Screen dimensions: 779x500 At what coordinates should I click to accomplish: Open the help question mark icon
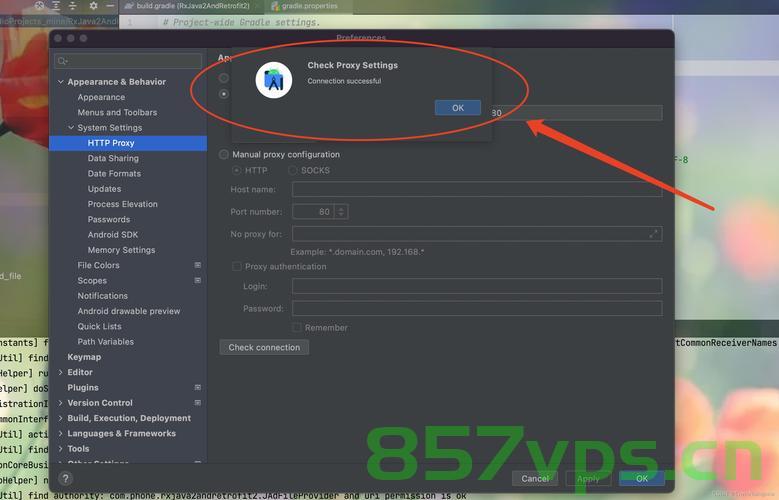[66, 478]
